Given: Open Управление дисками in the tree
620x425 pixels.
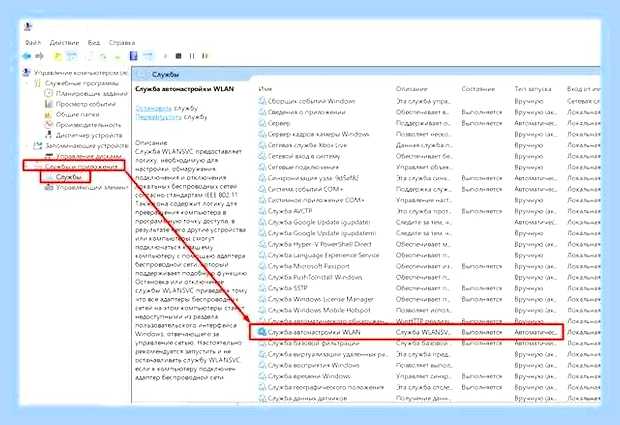Looking at the screenshot, I should click(89, 156).
